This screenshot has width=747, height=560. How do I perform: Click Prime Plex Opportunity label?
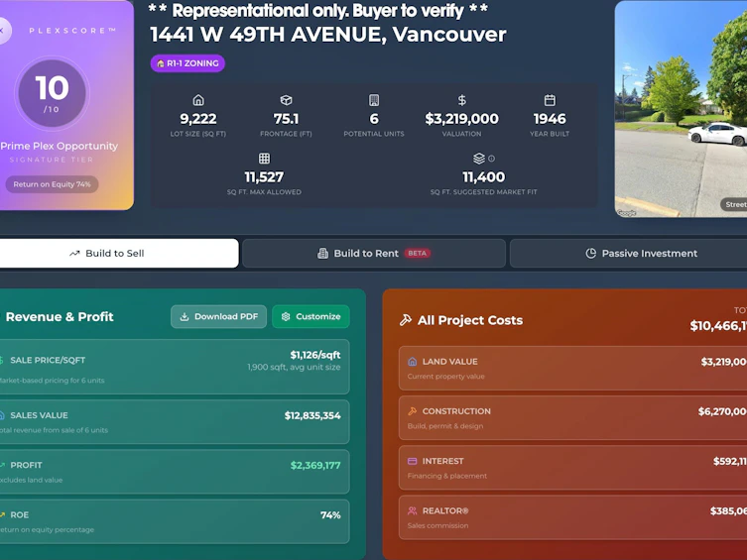[x=60, y=146]
